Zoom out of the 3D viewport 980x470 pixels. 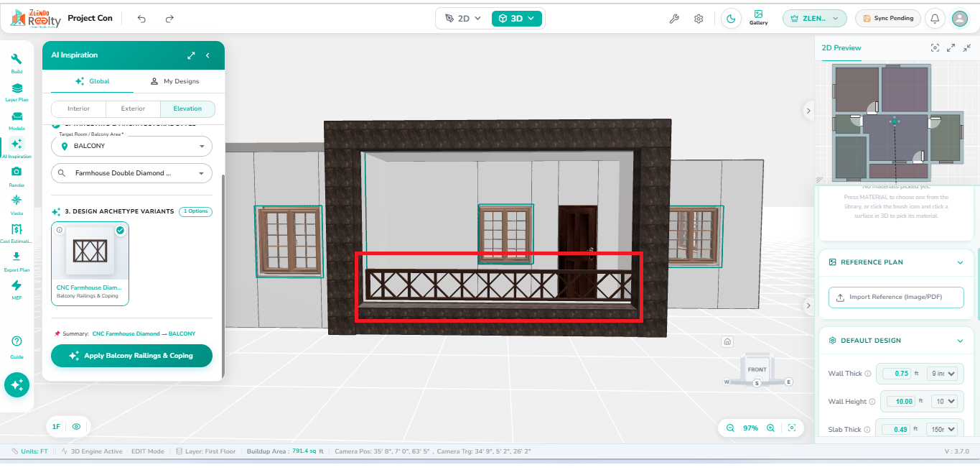[730, 428]
